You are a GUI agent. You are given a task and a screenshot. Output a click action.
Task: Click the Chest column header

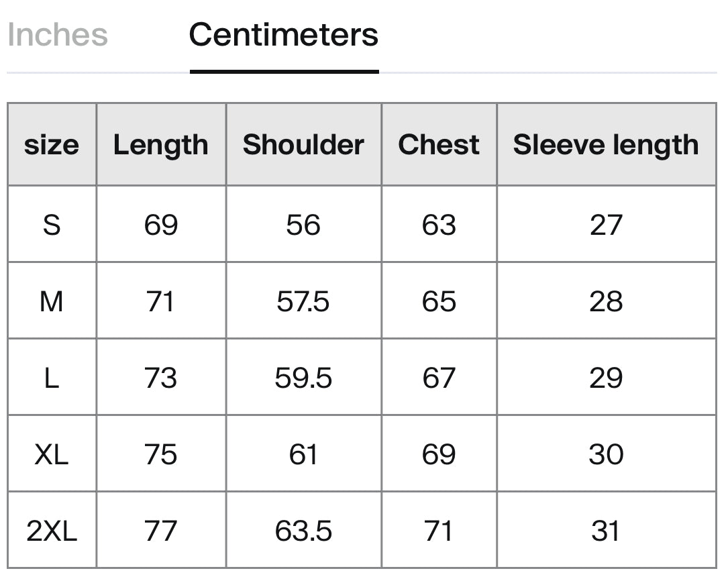point(439,145)
